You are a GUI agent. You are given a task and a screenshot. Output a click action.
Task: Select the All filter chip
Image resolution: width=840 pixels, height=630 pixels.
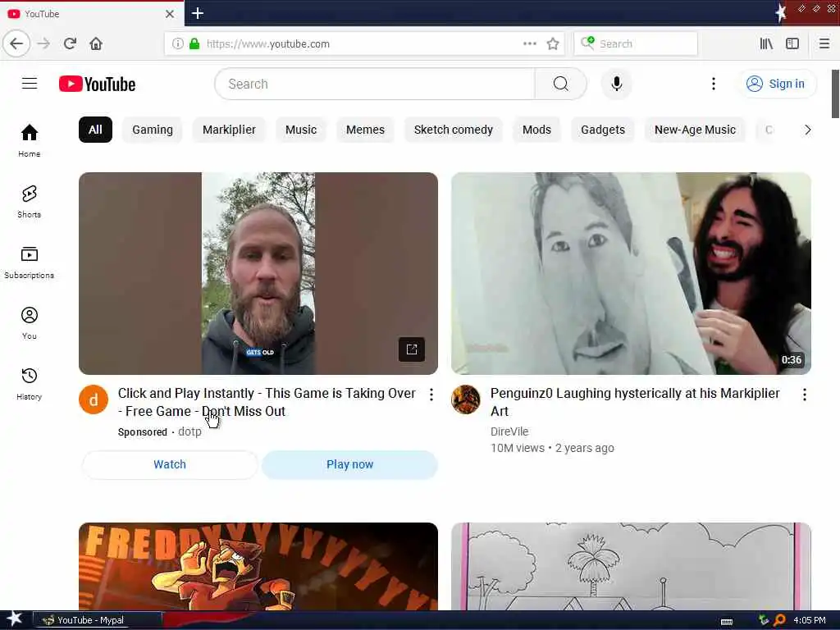(95, 130)
